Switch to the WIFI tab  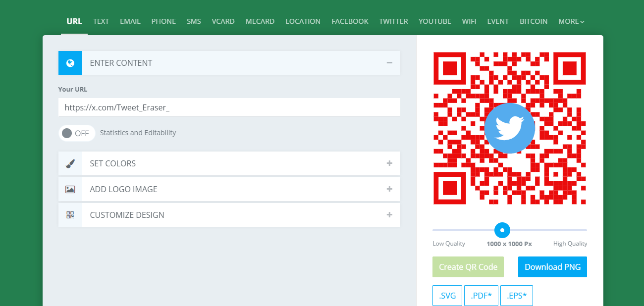coord(469,21)
